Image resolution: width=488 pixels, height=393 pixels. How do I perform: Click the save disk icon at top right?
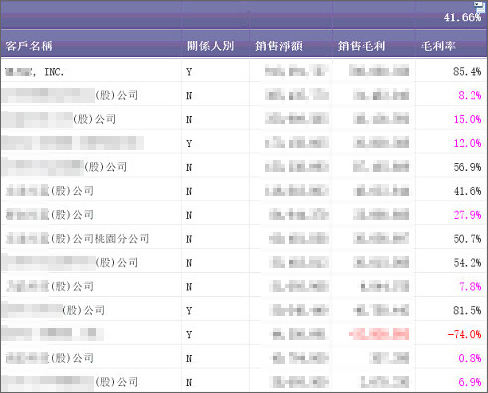pyautogui.click(x=480, y=7)
